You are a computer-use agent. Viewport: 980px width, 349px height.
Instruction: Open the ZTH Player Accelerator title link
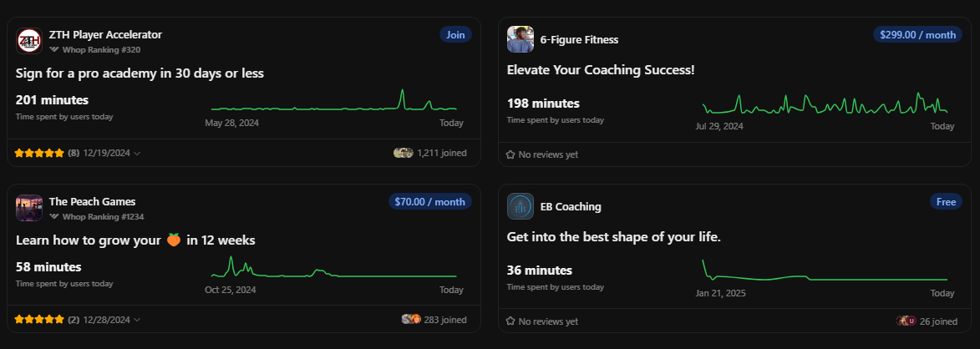105,35
